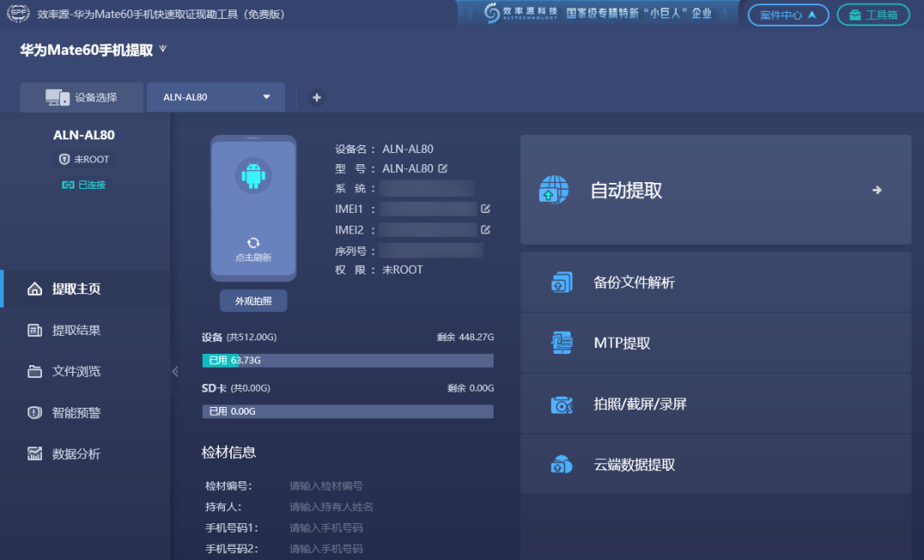Click the 未ROOT shield badge

[x=84, y=159]
